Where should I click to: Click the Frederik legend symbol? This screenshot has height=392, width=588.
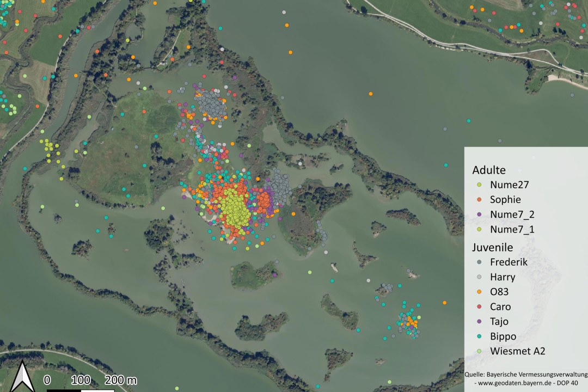click(x=479, y=262)
